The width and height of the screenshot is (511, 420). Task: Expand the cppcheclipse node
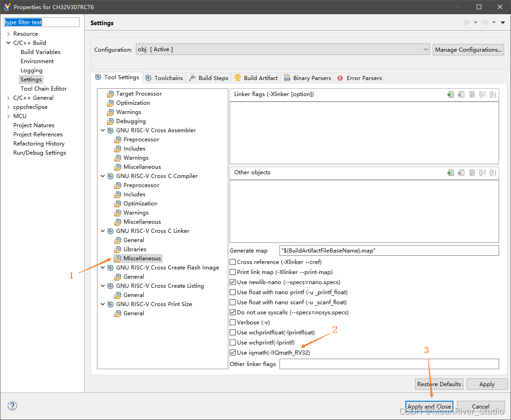coord(9,107)
